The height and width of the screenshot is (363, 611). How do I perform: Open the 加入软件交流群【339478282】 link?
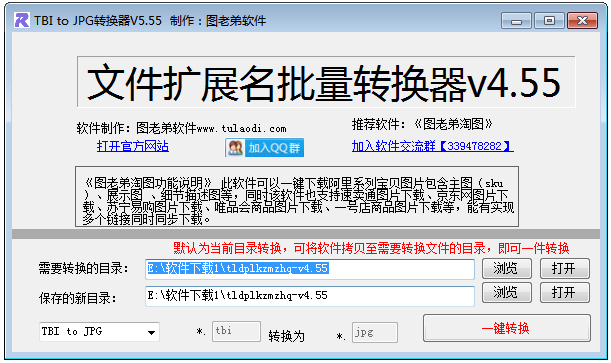tap(433, 146)
